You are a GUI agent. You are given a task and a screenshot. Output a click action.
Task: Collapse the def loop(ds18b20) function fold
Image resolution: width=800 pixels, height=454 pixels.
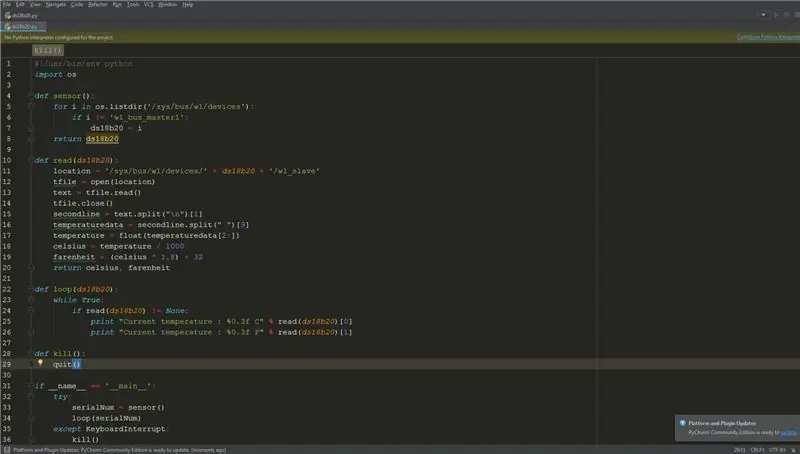pyautogui.click(x=31, y=289)
